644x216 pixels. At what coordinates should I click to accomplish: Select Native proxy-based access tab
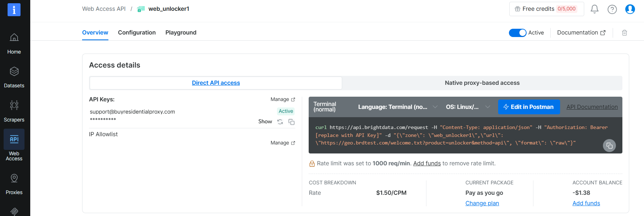[x=482, y=83]
